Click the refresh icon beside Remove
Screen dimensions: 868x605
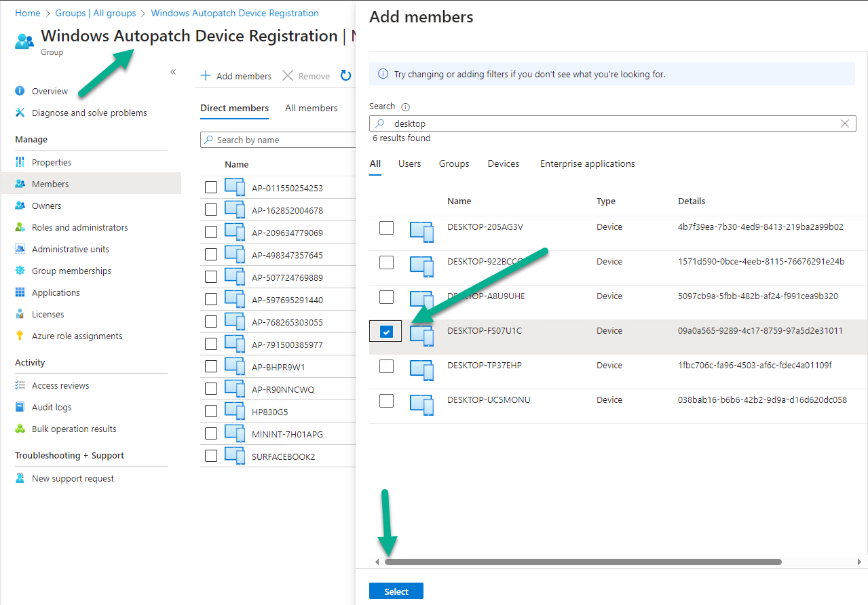[x=345, y=76]
